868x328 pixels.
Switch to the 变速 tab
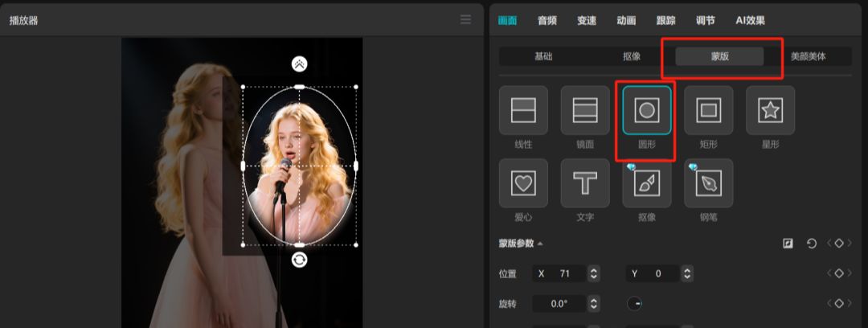(587, 21)
